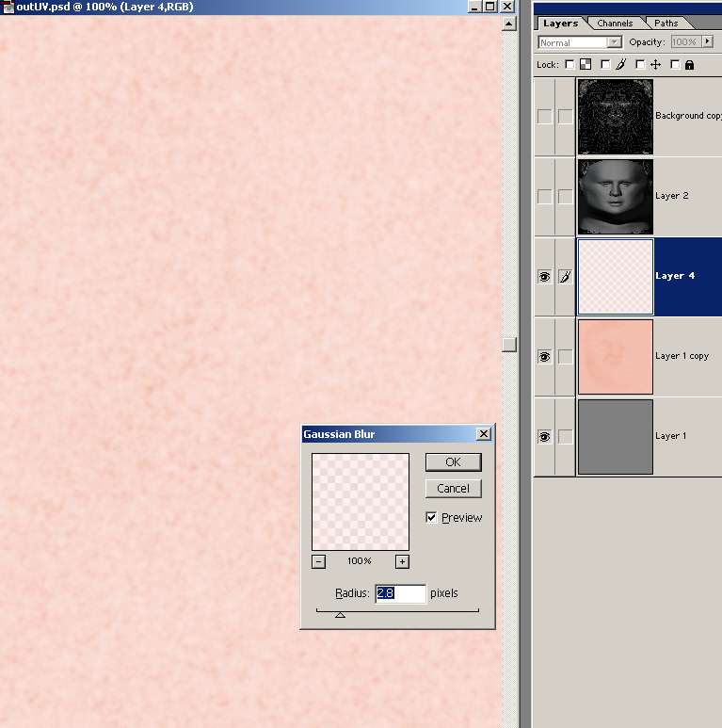Viewport: 722px width, 728px height.
Task: Hide the Layer 1 copy layer
Action: coord(544,357)
